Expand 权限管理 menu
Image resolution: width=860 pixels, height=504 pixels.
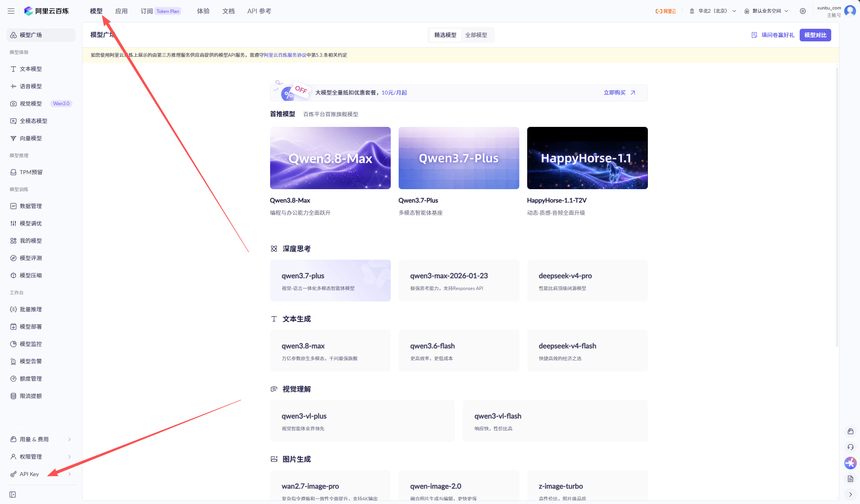pos(41,457)
